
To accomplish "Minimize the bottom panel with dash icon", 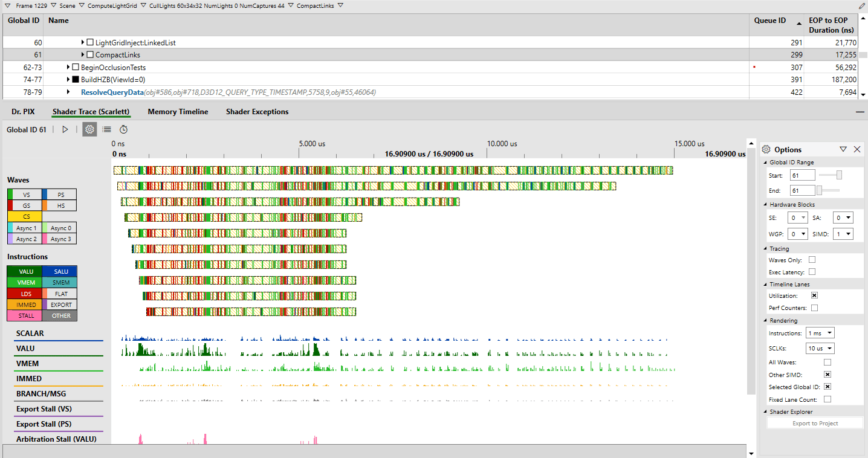I will (x=860, y=112).
